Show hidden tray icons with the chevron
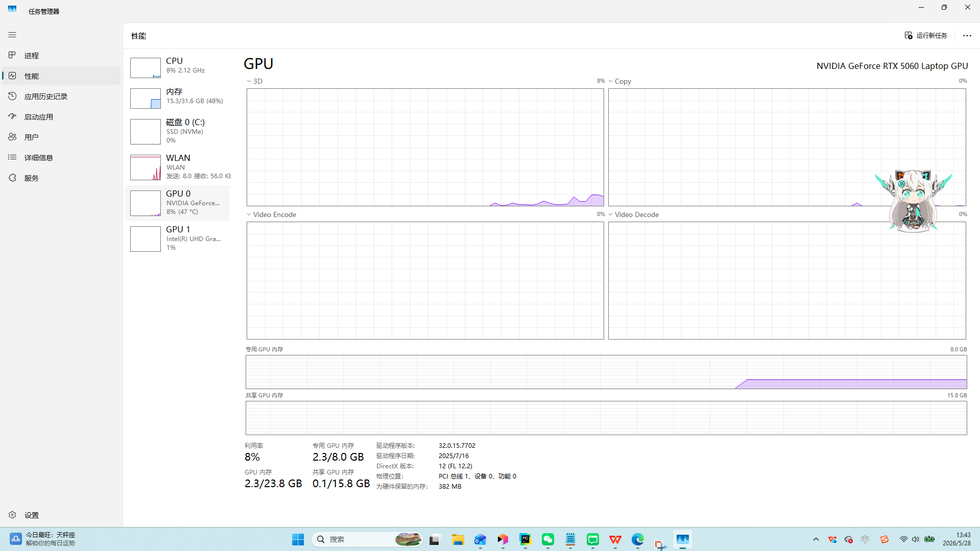 (x=816, y=539)
